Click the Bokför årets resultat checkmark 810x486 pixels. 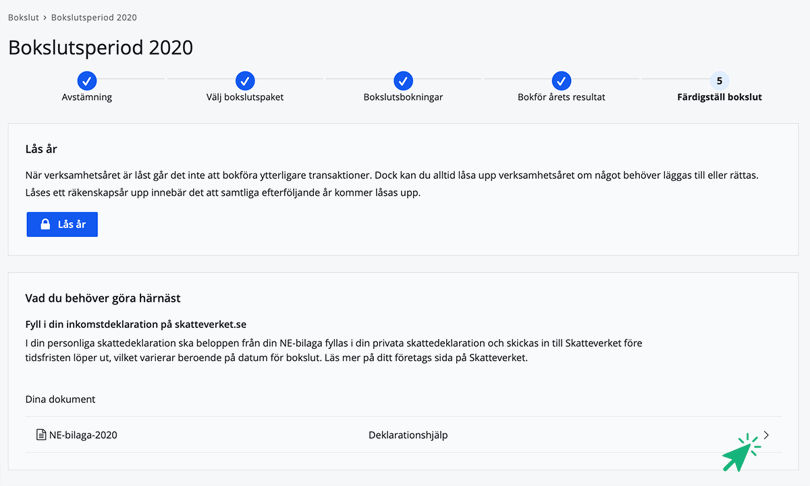pyautogui.click(x=561, y=80)
